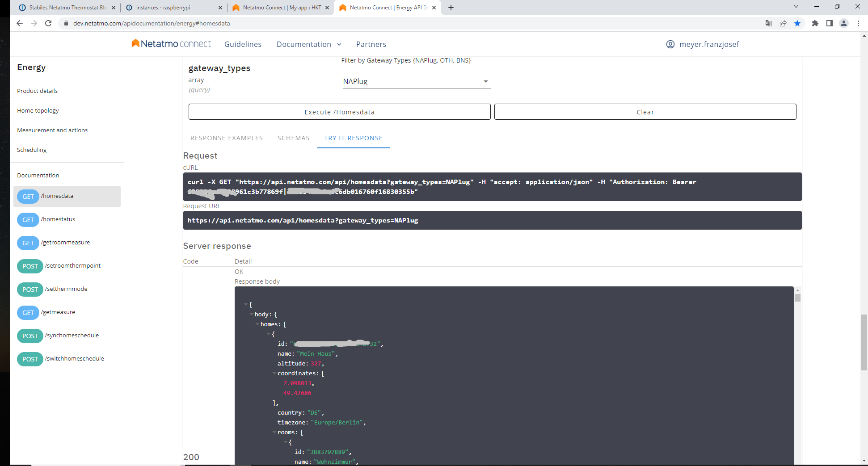Switch to 'Netatmo Connect | My app : HKT' tab
Image resolution: width=868 pixels, height=466 pixels.
[x=281, y=8]
